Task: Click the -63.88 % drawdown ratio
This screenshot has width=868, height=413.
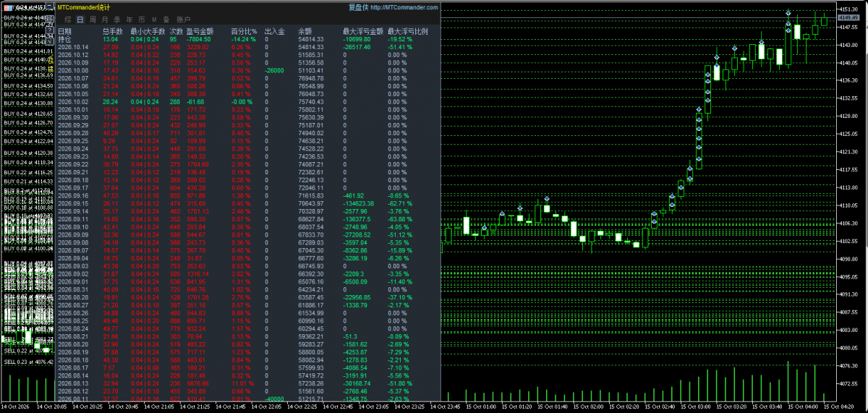Action: point(401,219)
